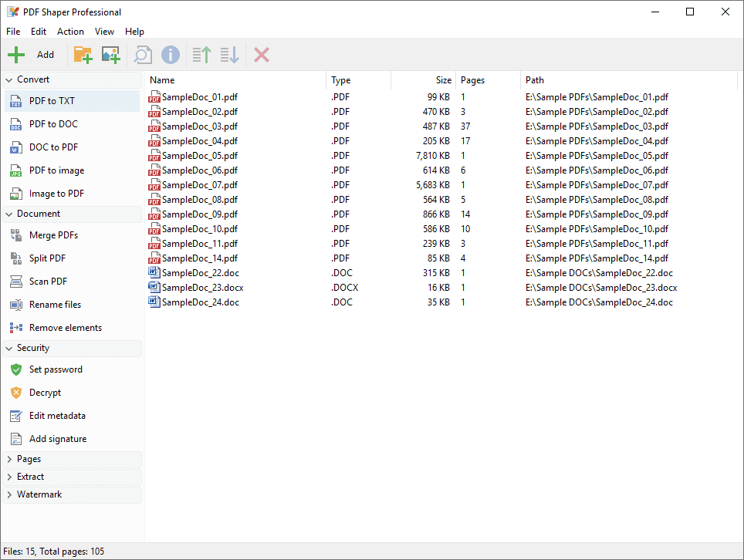Screen dimensions: 744x560
Task: Click the status bar file and page count
Action: click(53, 552)
